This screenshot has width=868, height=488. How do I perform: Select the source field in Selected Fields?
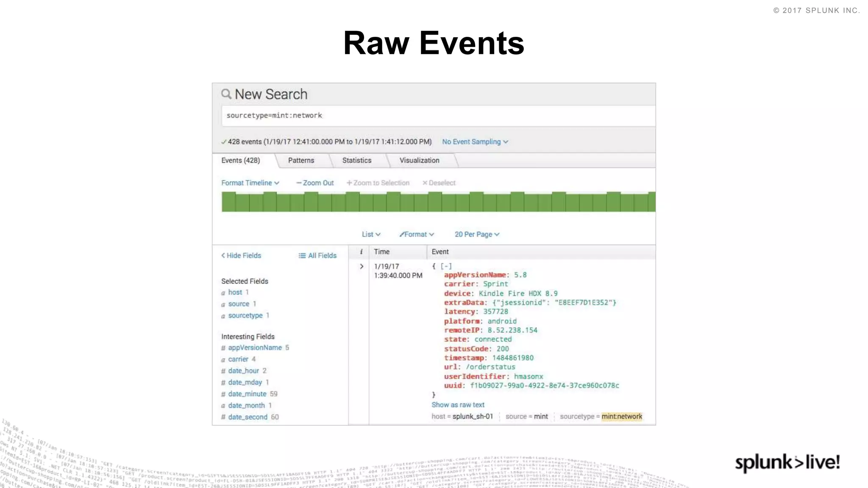[x=239, y=304]
